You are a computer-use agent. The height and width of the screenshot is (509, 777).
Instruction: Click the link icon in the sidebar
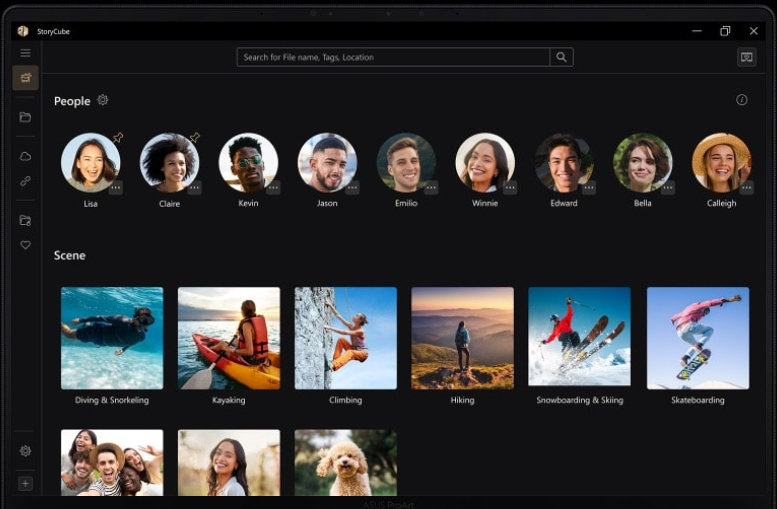(25, 181)
